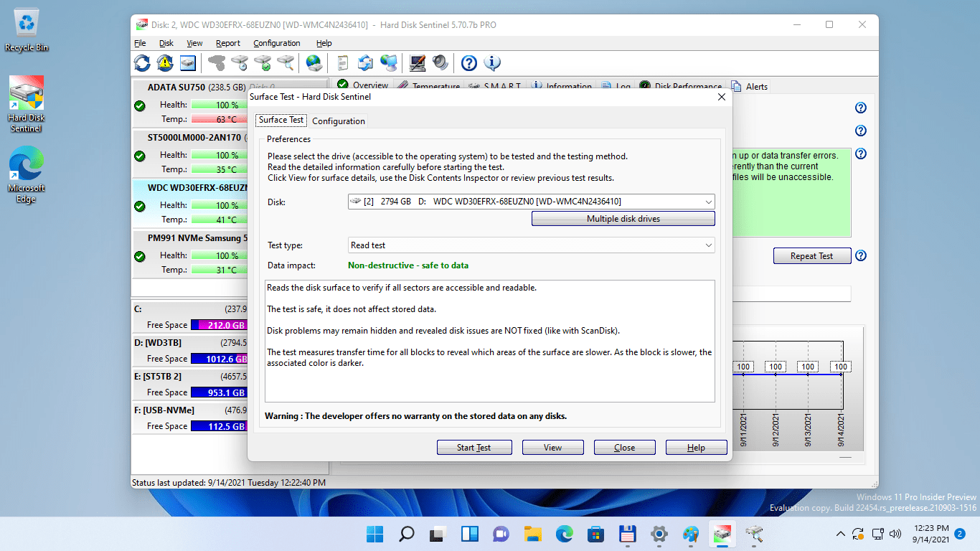980x551 pixels.
Task: Click the Refresh disk data icon
Action: (141, 63)
